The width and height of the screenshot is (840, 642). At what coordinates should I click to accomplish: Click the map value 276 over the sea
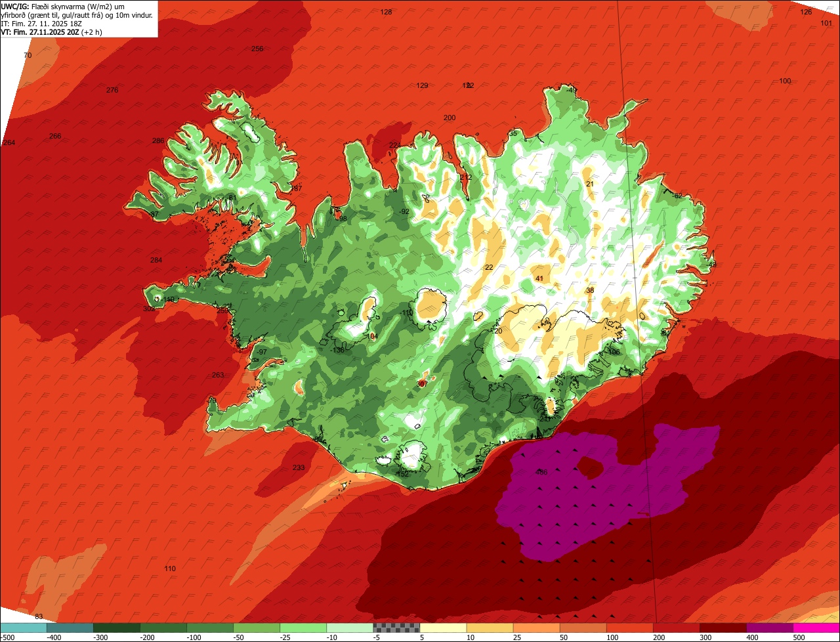click(x=112, y=90)
